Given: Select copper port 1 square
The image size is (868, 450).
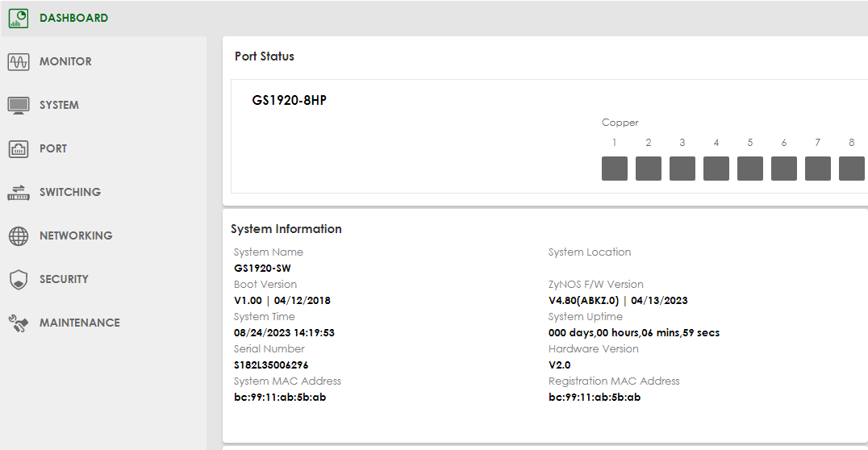Looking at the screenshot, I should coord(615,169).
